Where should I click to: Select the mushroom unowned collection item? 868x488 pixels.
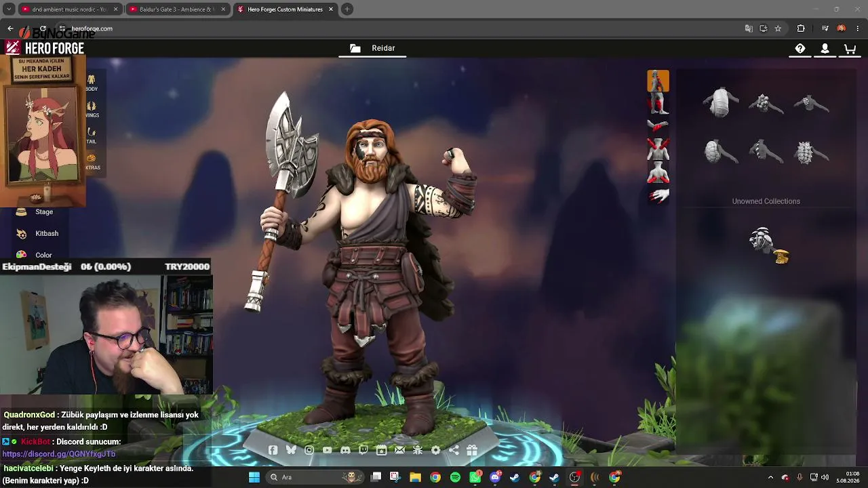point(768,245)
